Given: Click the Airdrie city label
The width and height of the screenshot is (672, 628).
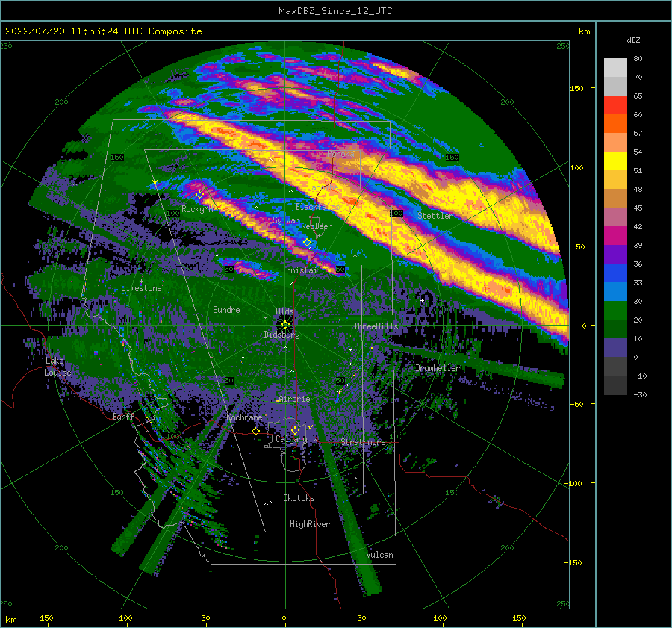Looking at the screenshot, I should click(294, 399).
